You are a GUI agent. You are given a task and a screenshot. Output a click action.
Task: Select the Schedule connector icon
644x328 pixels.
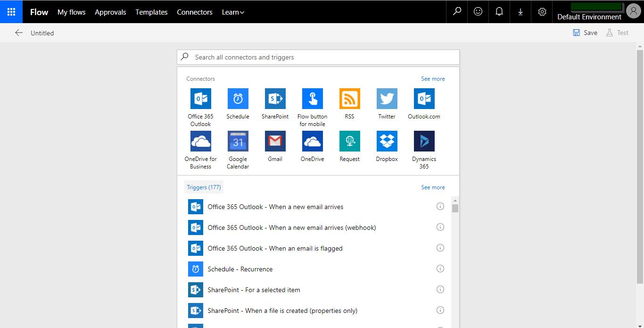click(238, 99)
